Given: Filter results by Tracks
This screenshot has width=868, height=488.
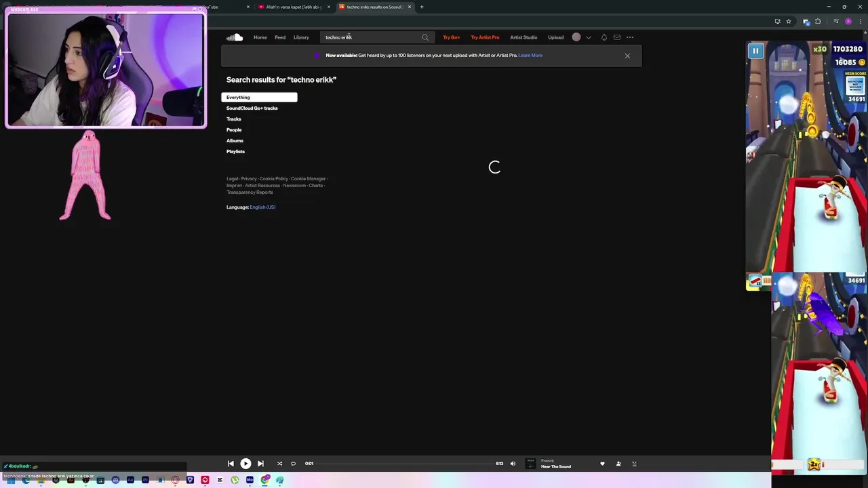Looking at the screenshot, I should click(234, 119).
